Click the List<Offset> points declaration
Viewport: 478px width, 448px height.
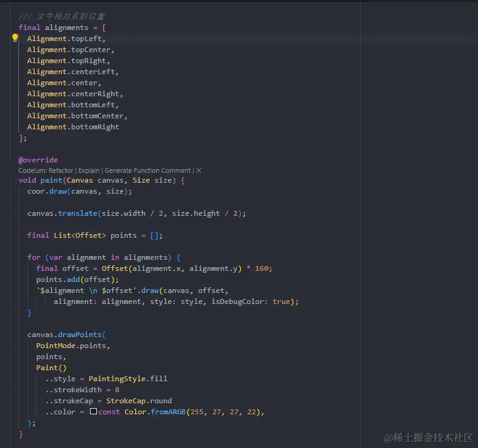point(95,235)
